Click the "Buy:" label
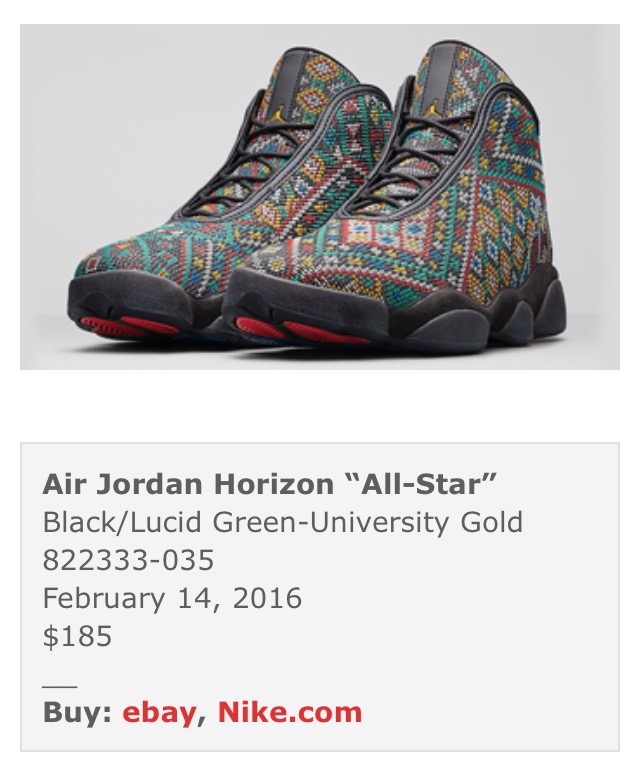This screenshot has width=640, height=773. point(77,712)
